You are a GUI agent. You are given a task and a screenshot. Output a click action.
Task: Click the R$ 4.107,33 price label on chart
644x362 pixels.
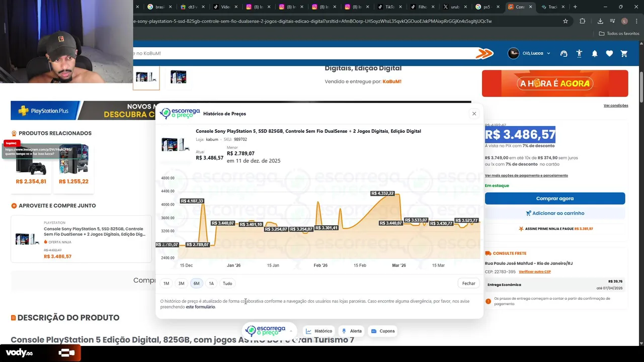click(x=192, y=201)
